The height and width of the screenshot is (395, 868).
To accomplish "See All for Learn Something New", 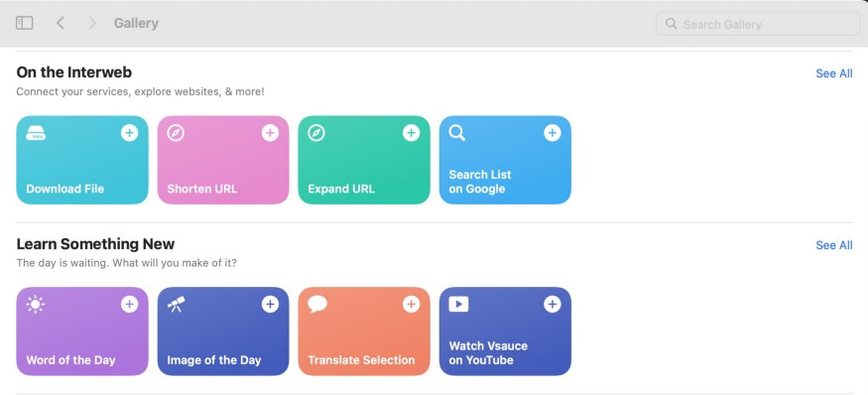I will coord(833,245).
